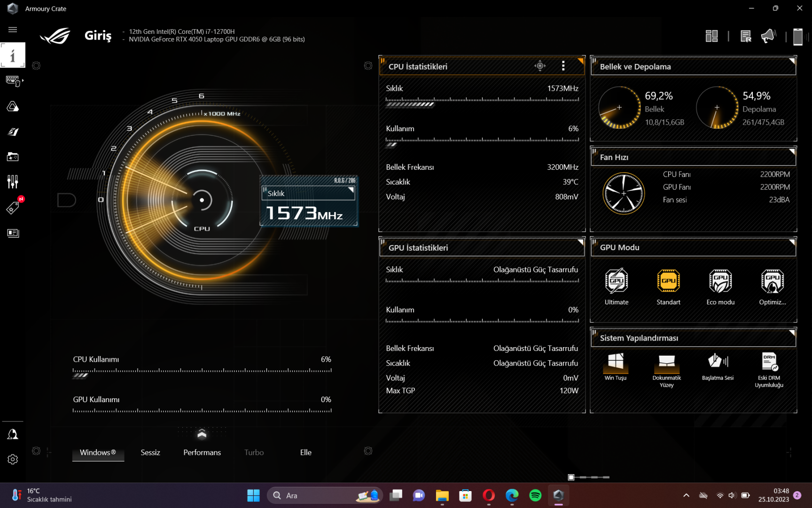Open the deals tag icon with notification
The height and width of the screenshot is (508, 812).
(x=13, y=207)
